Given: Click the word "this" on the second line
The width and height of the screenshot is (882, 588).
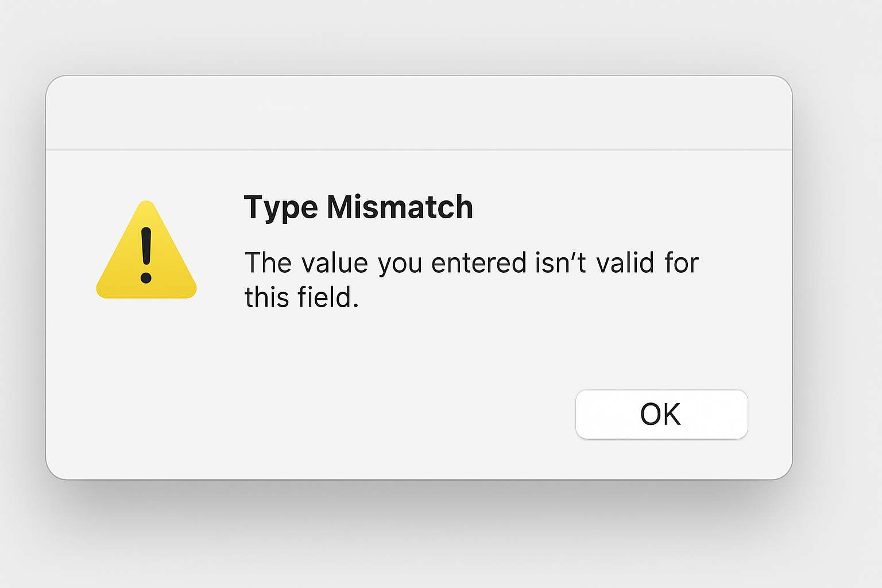Looking at the screenshot, I should point(266,297).
